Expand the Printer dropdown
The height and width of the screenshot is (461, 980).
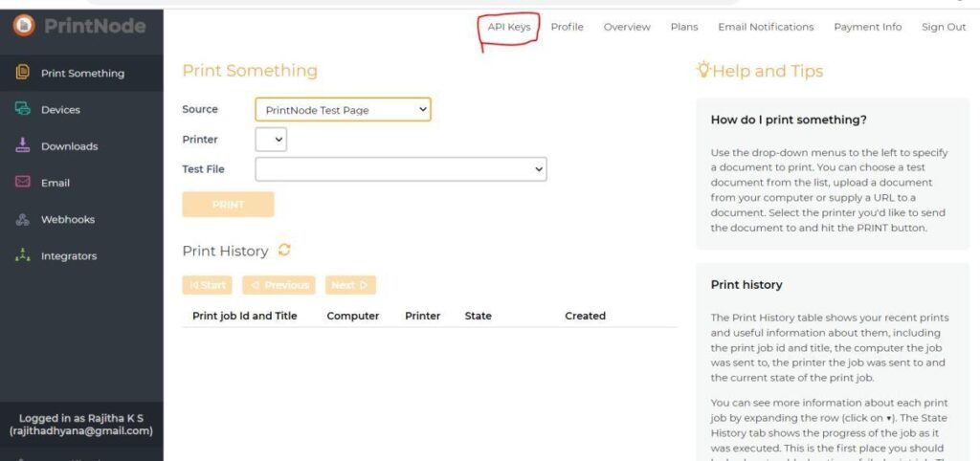coord(271,140)
